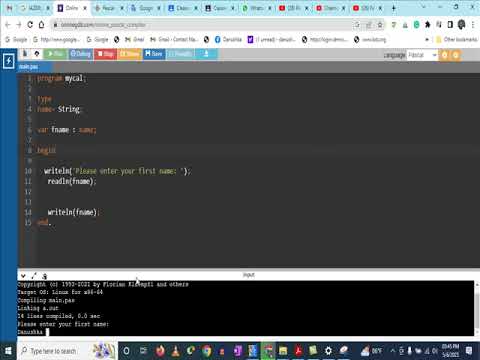480x360 pixels.
Task: Click the new file icon in editor toolbar
Action: click(25, 54)
